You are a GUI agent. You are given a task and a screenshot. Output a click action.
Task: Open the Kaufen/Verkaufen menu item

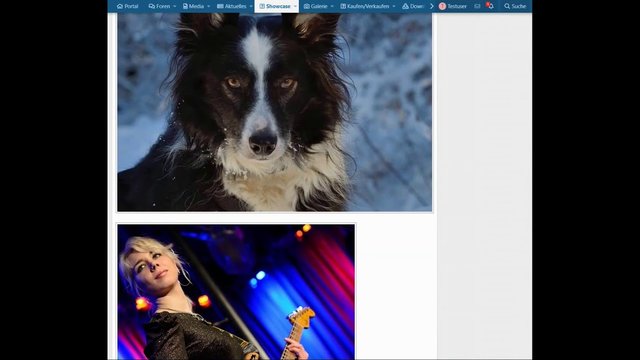pyautogui.click(x=364, y=6)
